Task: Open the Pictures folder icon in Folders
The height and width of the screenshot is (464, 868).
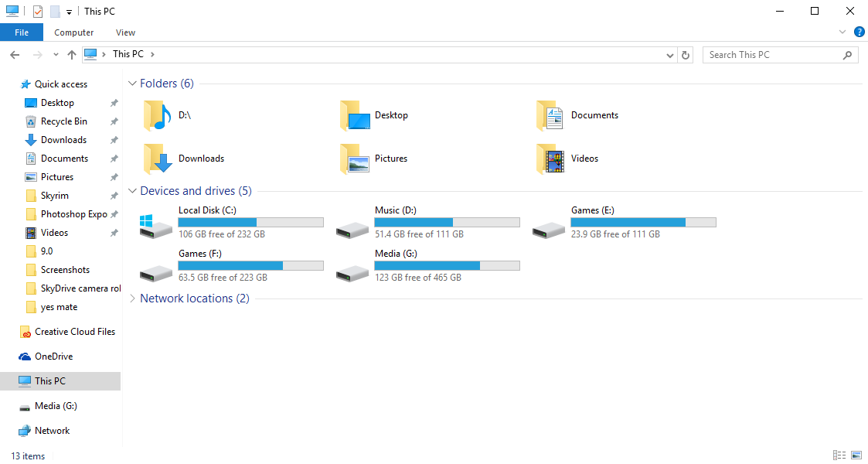Action: 355,159
